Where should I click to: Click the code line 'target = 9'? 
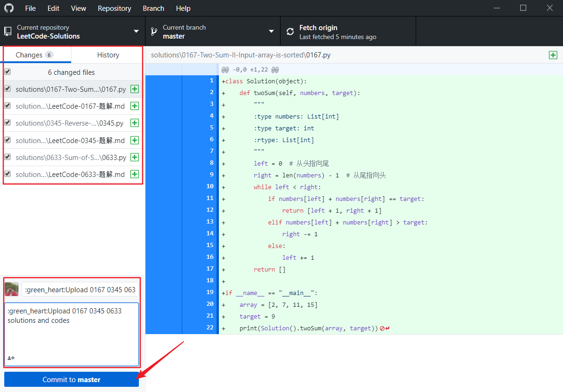click(x=257, y=316)
